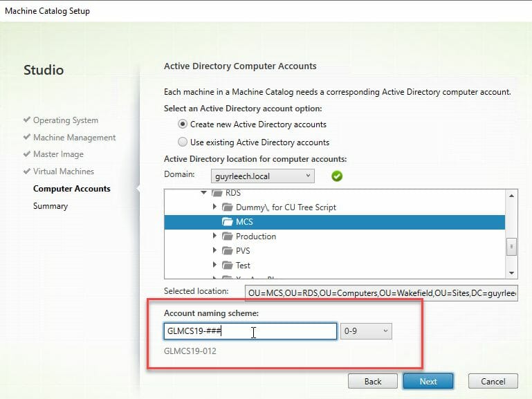The width and height of the screenshot is (532, 399).
Task: Click the OU tree scrollbar down arrow
Action: pyautogui.click(x=511, y=273)
